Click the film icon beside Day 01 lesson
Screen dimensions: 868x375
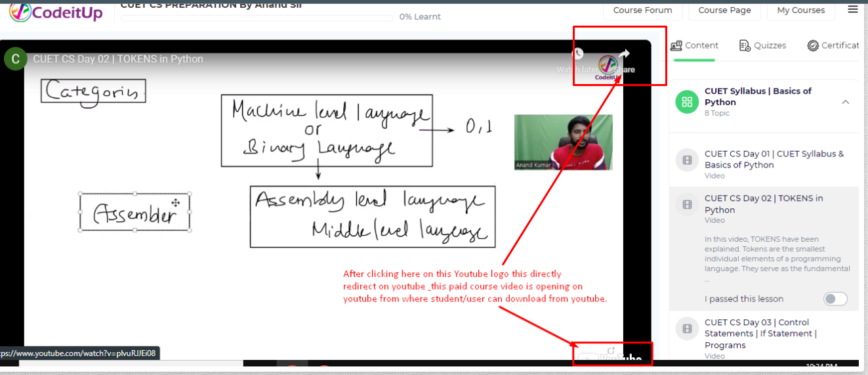click(x=687, y=160)
